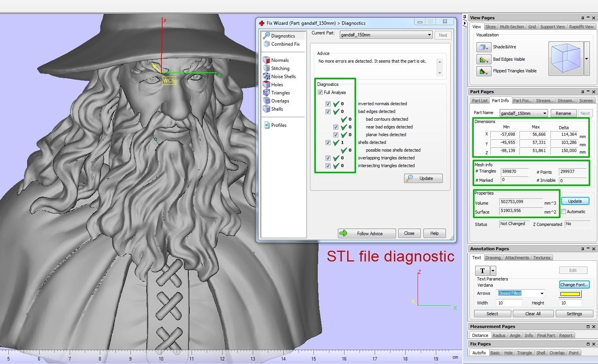This screenshot has height=364, width=598.
Task: Uncheck inverted normals detection checkbox
Action: 328,104
